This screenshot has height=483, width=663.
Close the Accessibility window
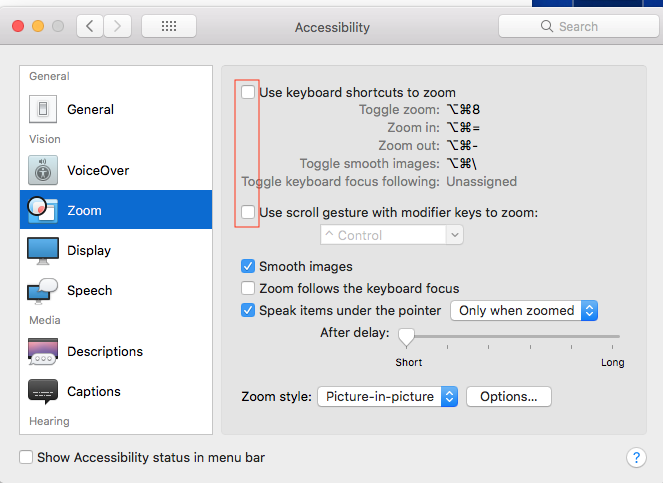tap(18, 26)
